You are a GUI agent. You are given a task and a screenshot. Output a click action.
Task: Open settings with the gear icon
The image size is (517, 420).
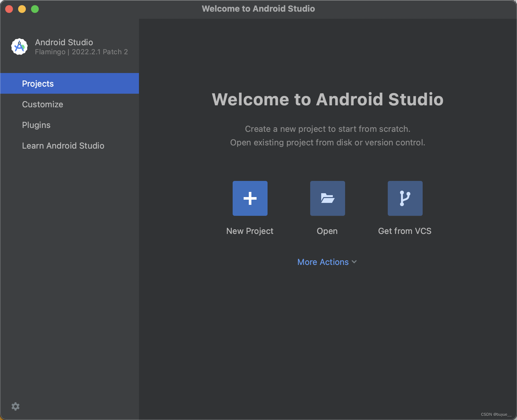point(16,406)
